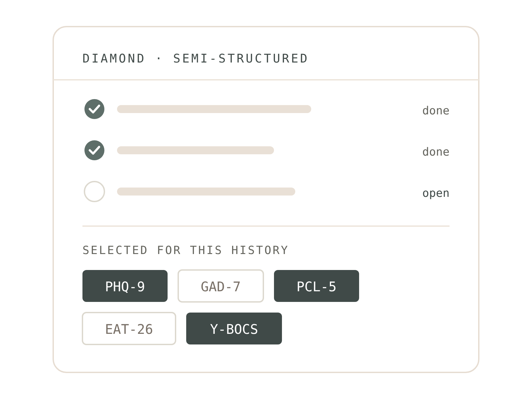532x399 pixels.
Task: Click the second row's done status
Action: [x=436, y=152]
